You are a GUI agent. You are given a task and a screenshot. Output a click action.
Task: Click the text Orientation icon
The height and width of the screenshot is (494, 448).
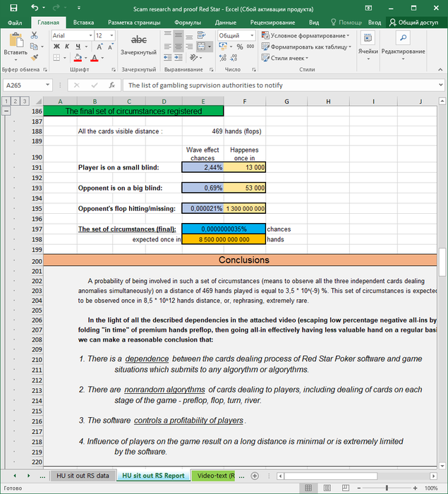193,58
